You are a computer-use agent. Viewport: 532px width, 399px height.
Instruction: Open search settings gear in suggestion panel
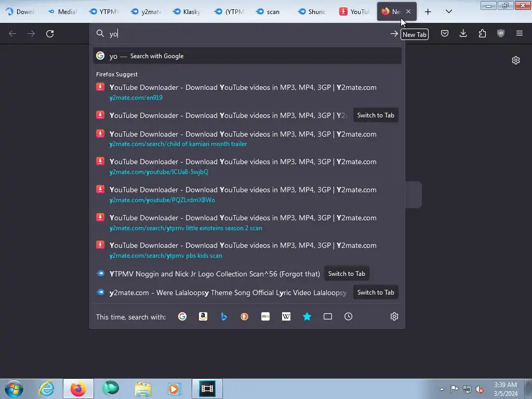394,316
